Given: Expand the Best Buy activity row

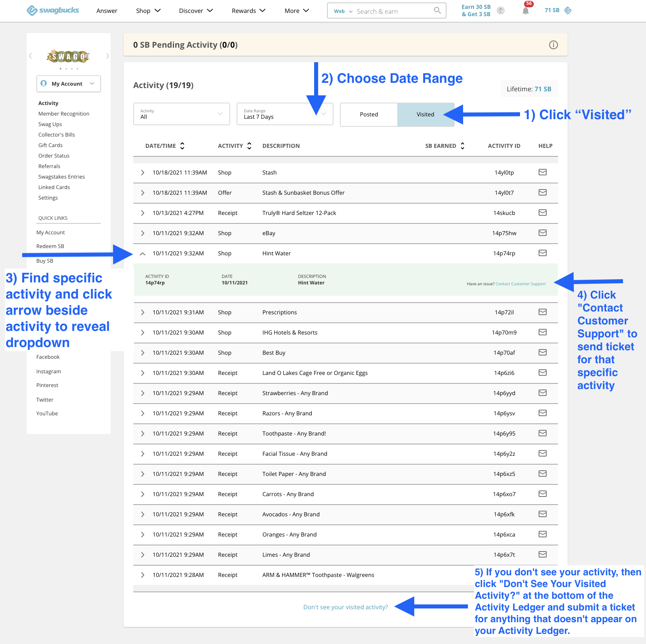Looking at the screenshot, I should tap(143, 353).
